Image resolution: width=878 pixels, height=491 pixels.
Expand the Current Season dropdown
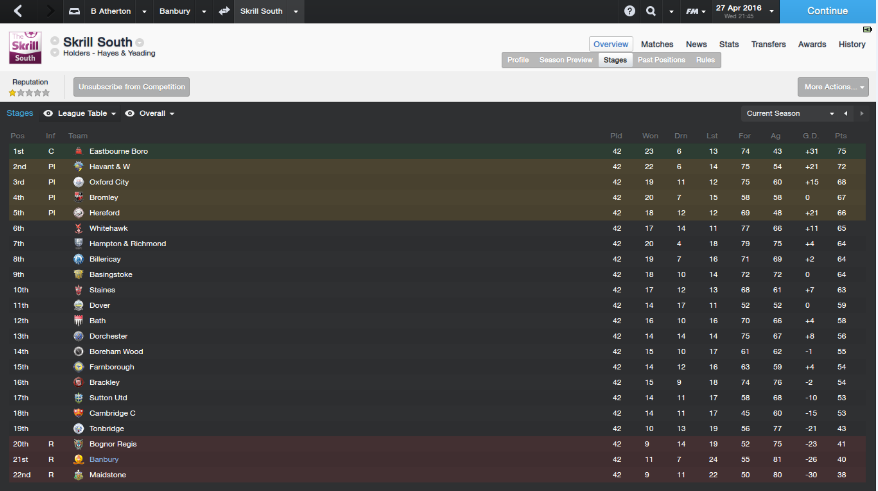tap(790, 113)
